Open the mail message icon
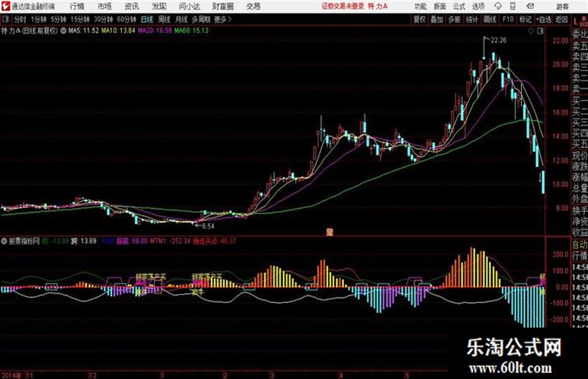The image size is (588, 379). pyautogui.click(x=530, y=6)
